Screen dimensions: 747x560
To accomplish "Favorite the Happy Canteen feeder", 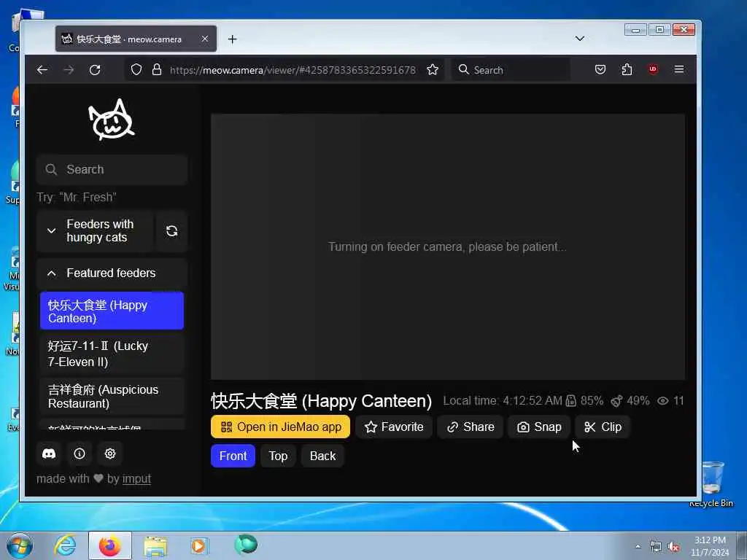I will 394,427.
